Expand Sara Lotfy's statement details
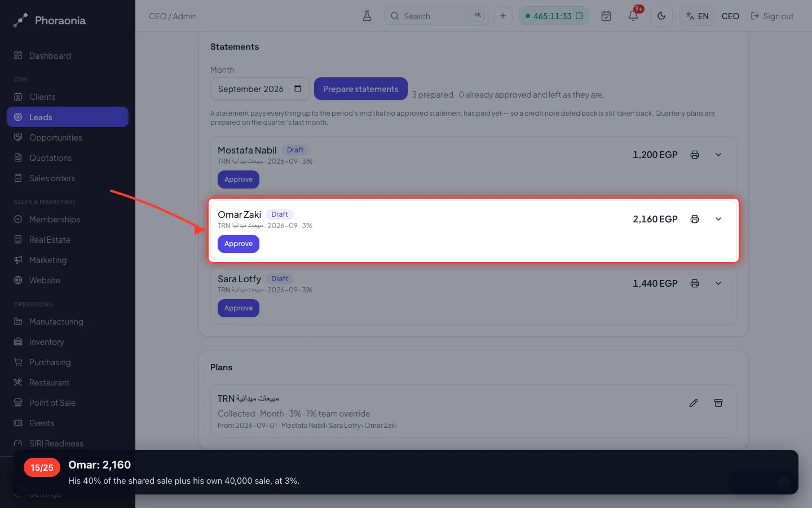Screen dimensions: 812x508 click(718, 283)
